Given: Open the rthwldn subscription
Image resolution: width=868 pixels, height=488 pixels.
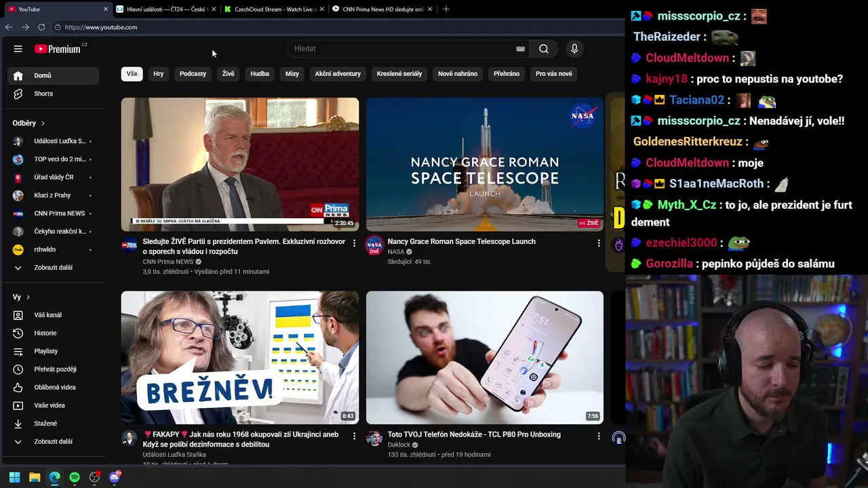Looking at the screenshot, I should coord(54,249).
